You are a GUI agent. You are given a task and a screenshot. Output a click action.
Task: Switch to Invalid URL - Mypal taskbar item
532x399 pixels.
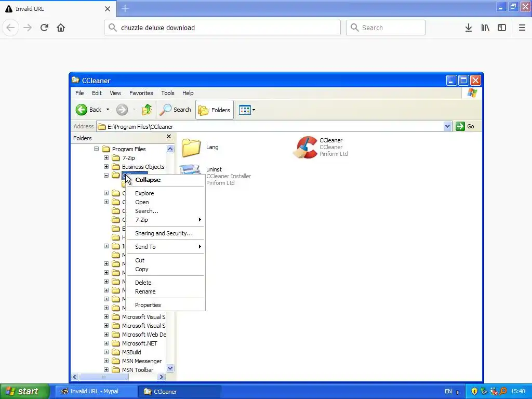click(x=96, y=392)
